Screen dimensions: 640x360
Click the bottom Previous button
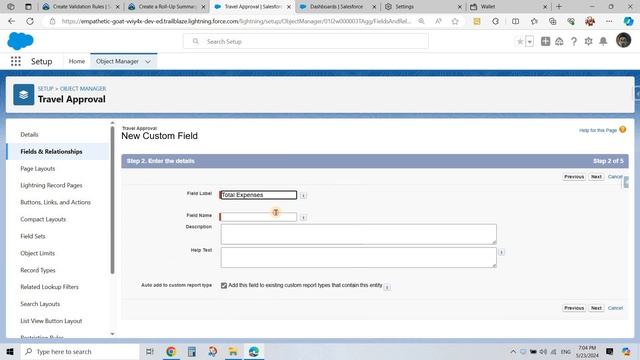574,308
